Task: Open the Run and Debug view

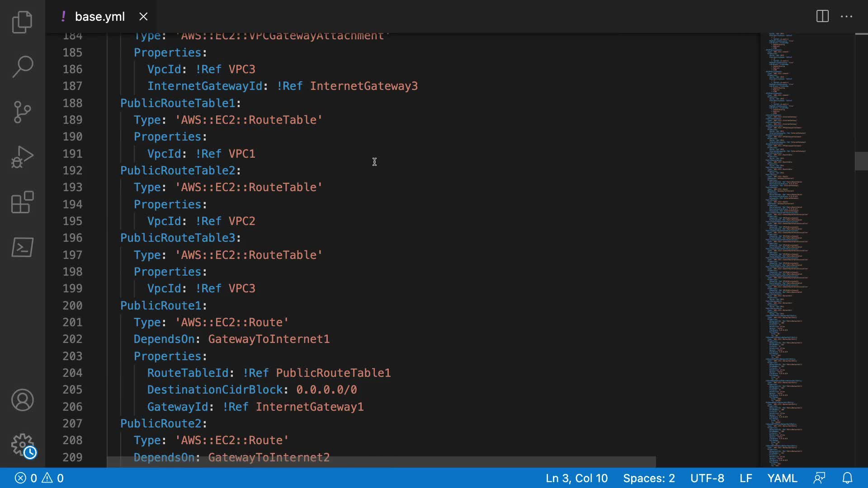Action: click(x=22, y=157)
